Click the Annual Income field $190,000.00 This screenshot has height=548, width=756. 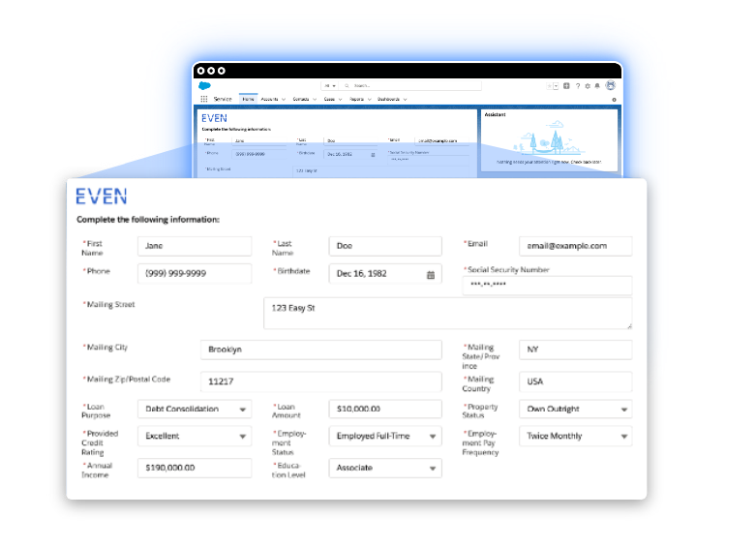[x=195, y=468]
